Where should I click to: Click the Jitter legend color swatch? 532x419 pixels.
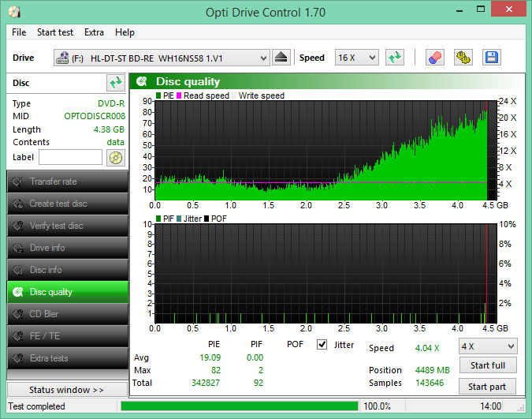179,219
